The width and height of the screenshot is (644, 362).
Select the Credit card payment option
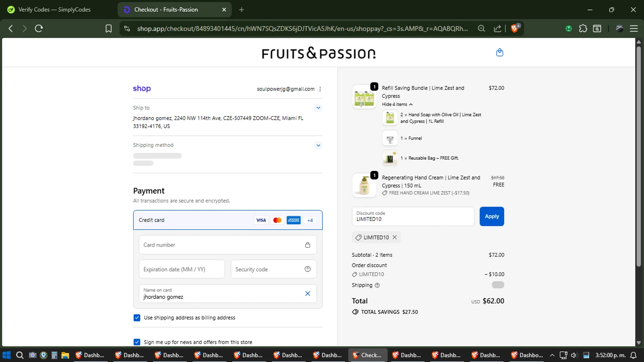point(228,220)
